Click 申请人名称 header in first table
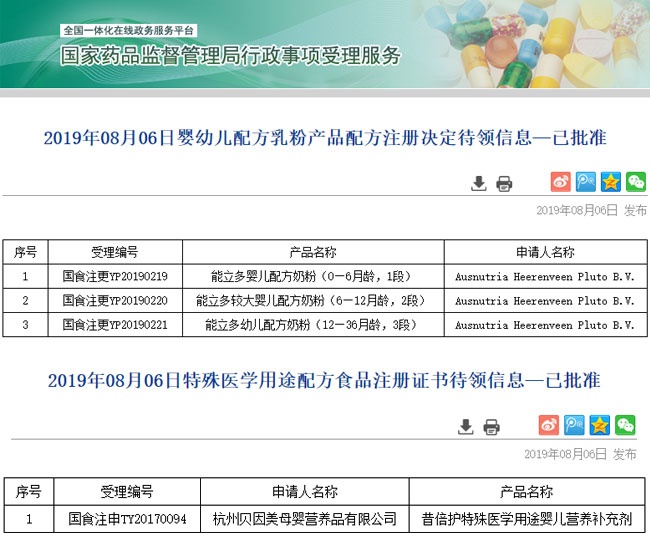 click(x=546, y=252)
